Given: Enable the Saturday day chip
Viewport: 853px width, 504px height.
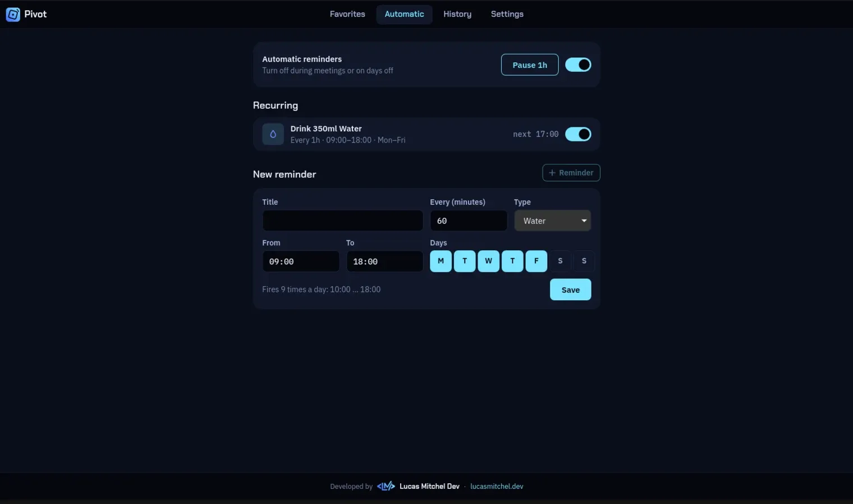Looking at the screenshot, I should coord(560,261).
